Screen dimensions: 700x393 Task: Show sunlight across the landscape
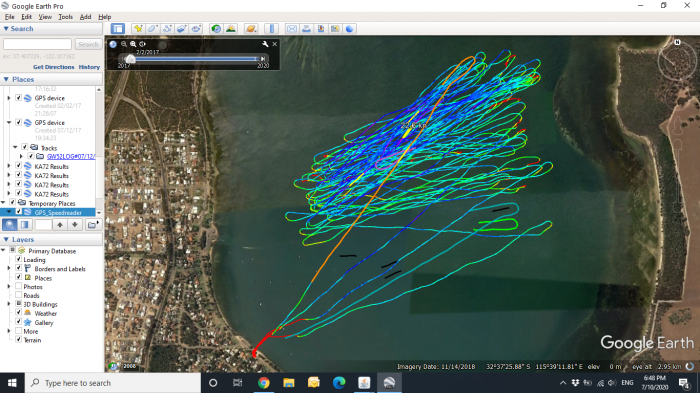[231, 29]
